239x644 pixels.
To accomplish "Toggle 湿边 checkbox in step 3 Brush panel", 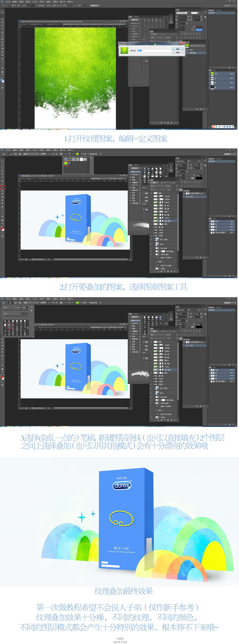I will coord(131,344).
